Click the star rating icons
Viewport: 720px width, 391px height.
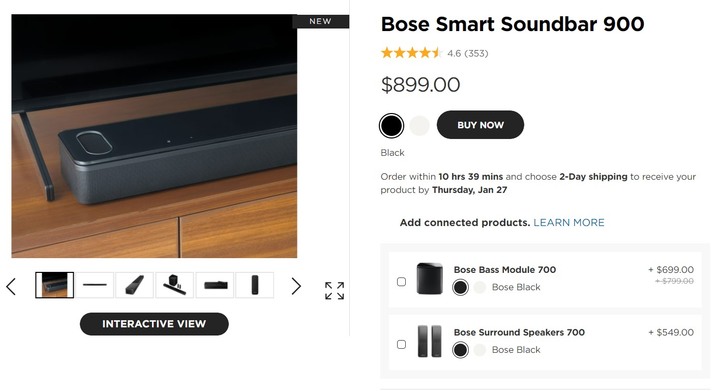point(410,53)
